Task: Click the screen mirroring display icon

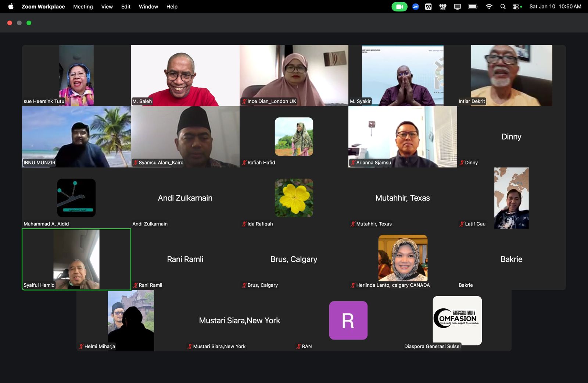Action: [457, 7]
